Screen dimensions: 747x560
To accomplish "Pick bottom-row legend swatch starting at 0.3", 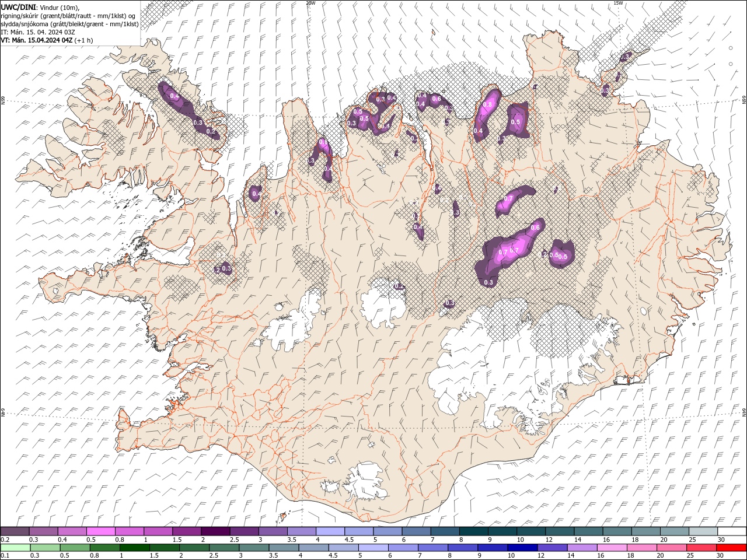I will point(45,548).
